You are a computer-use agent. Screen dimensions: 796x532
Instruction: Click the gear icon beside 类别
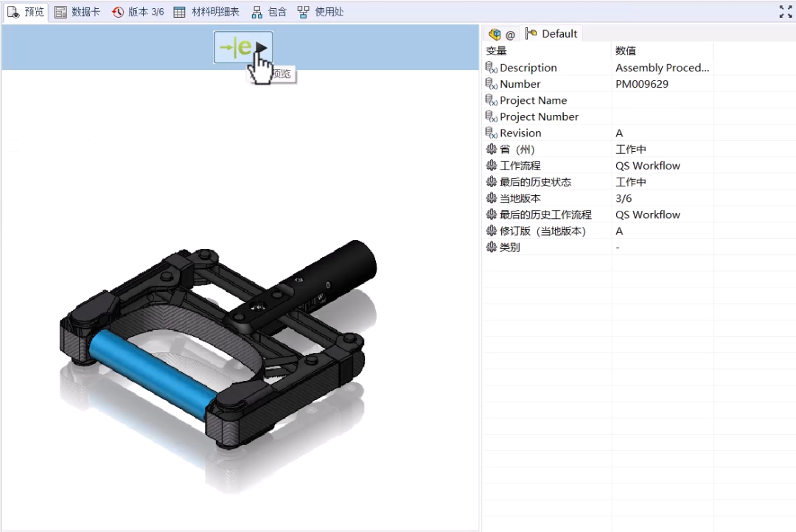tap(492, 247)
